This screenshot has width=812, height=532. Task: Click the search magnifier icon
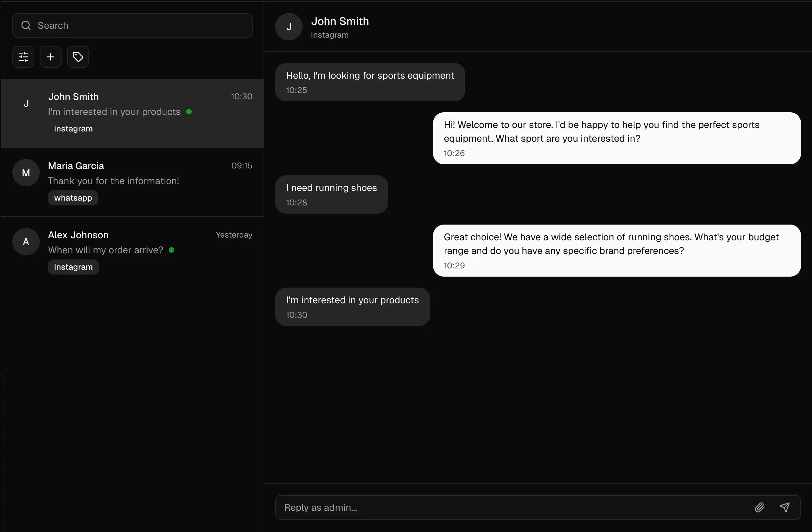click(x=26, y=25)
